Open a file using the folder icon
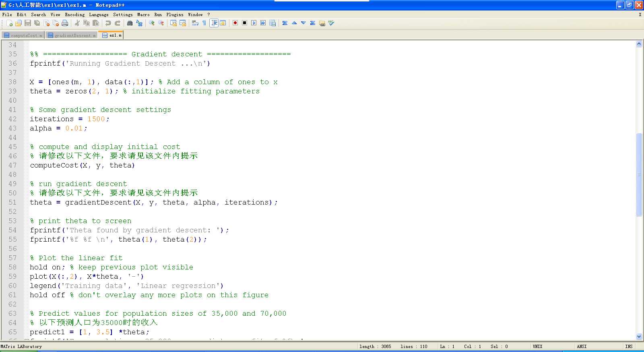This screenshot has height=352, width=644. (19, 23)
